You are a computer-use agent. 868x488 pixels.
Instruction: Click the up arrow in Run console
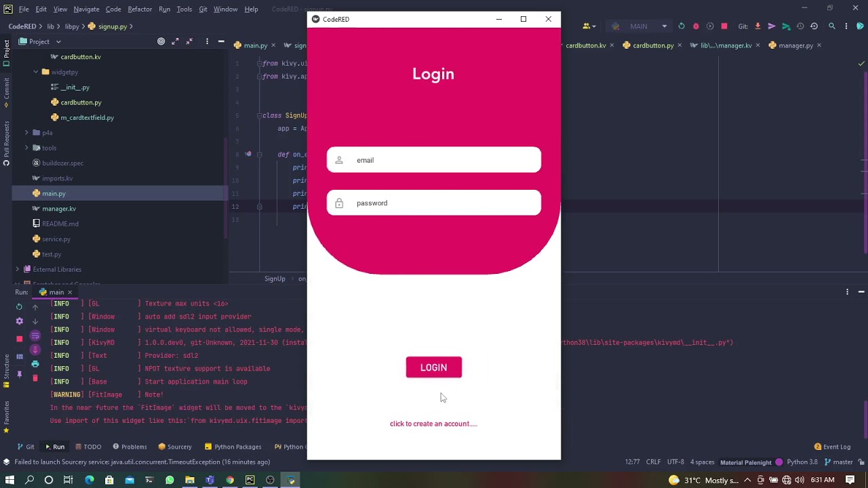(35, 307)
